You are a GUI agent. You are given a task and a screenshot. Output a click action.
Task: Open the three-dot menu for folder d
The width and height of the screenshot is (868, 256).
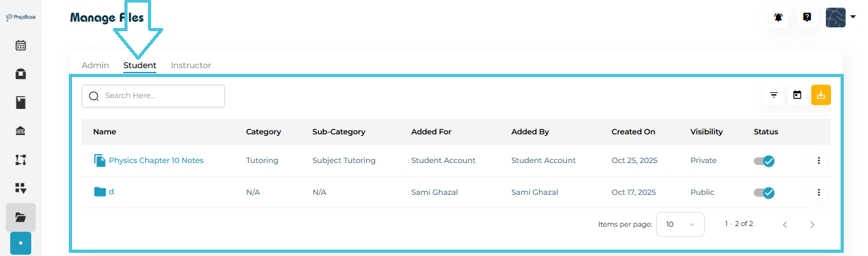point(818,192)
